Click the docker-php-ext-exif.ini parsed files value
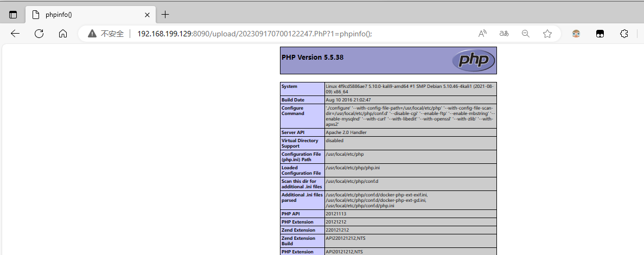The height and width of the screenshot is (255, 644). (x=410, y=200)
